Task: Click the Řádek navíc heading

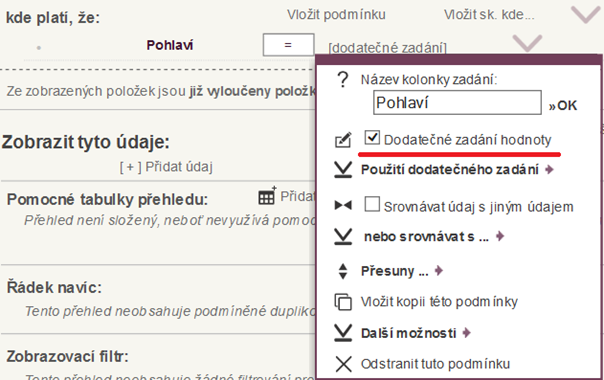Action: pos(54,288)
